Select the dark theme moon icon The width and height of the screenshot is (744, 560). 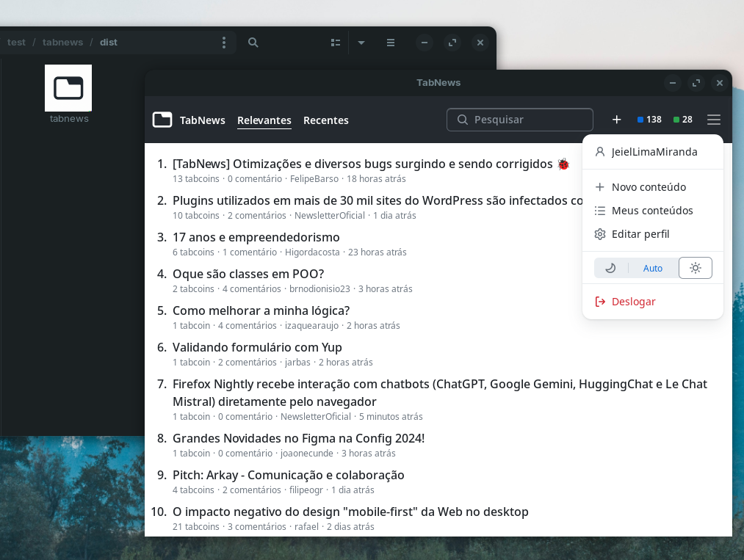610,268
